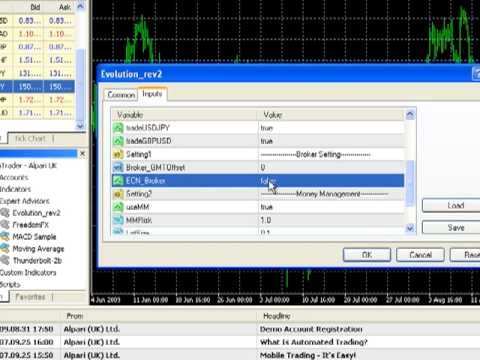
Task: Click the FreedomFX expert advisor icon
Action: pos(5,225)
